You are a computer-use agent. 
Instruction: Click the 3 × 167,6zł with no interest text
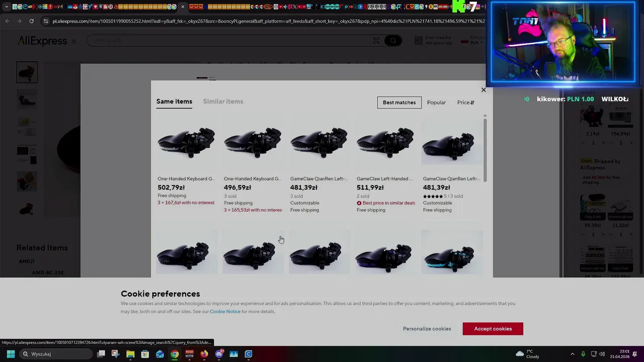(186, 203)
